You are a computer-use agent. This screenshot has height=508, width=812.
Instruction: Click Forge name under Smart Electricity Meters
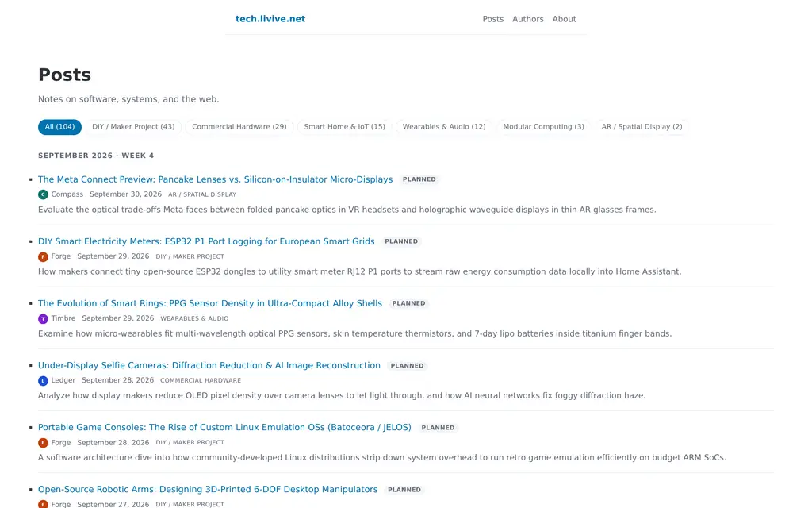pyautogui.click(x=60, y=256)
